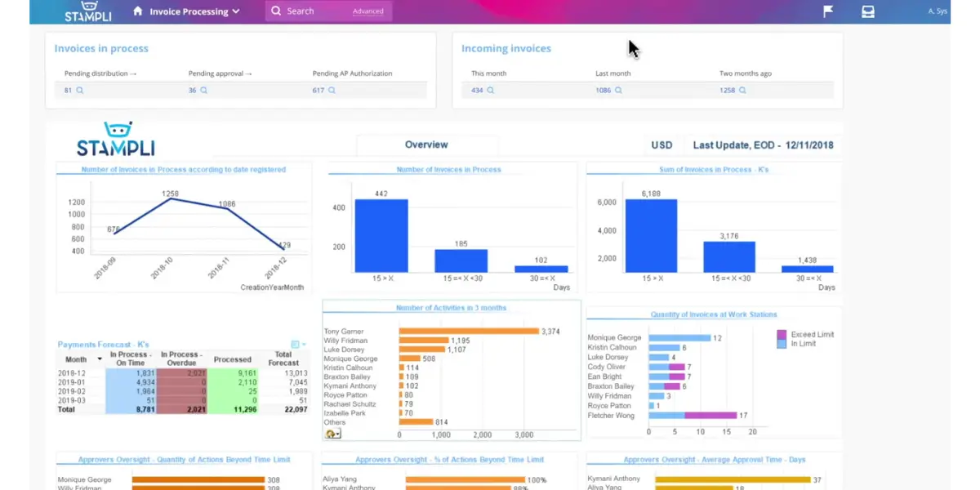Click the 2019-01 row in Payments Forecast
Viewport: 980px width, 490px height.
tap(182, 382)
